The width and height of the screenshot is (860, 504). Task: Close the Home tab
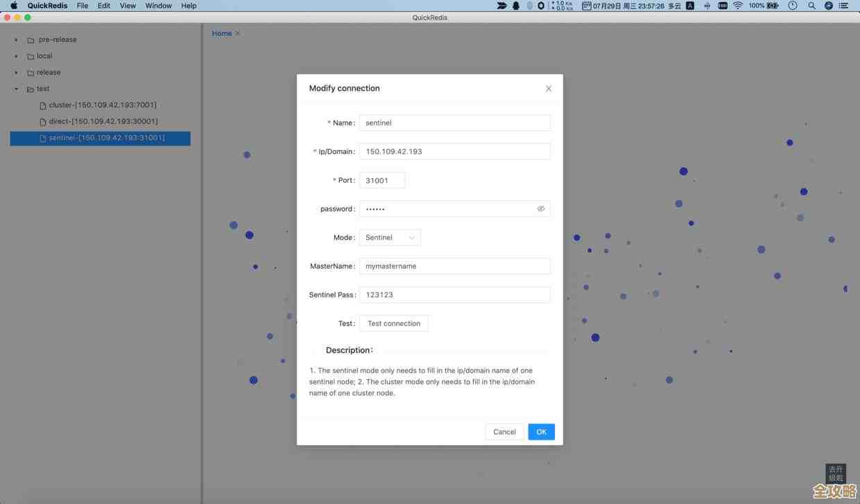coord(238,33)
